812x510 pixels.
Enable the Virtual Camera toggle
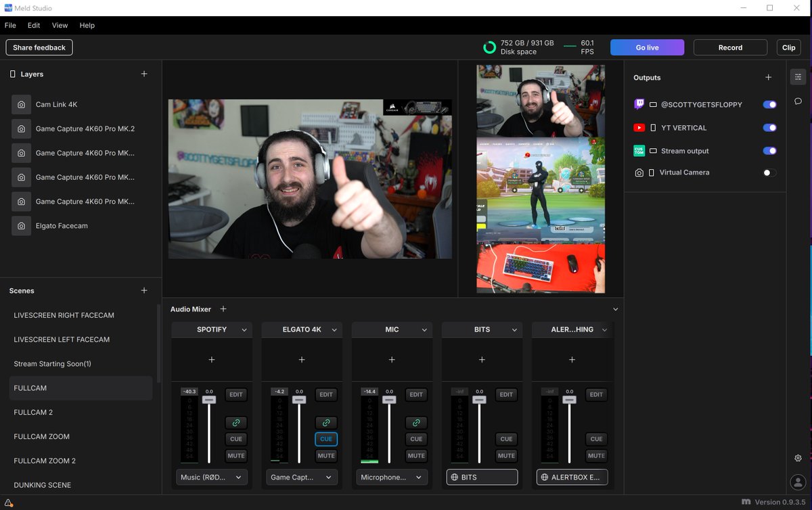[x=769, y=172]
